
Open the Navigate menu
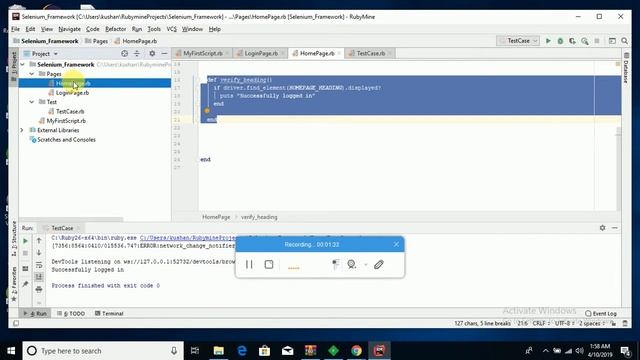click(x=69, y=29)
